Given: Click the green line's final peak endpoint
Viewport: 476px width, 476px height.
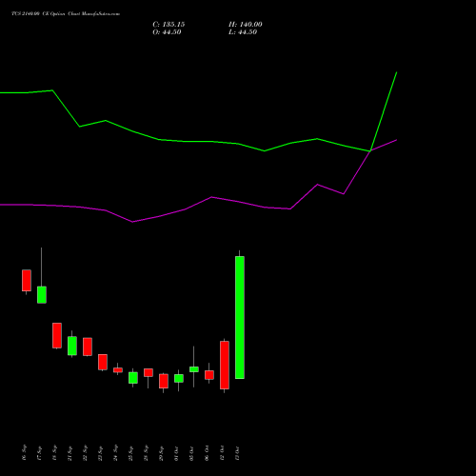Looking at the screenshot, I should tap(397, 72).
